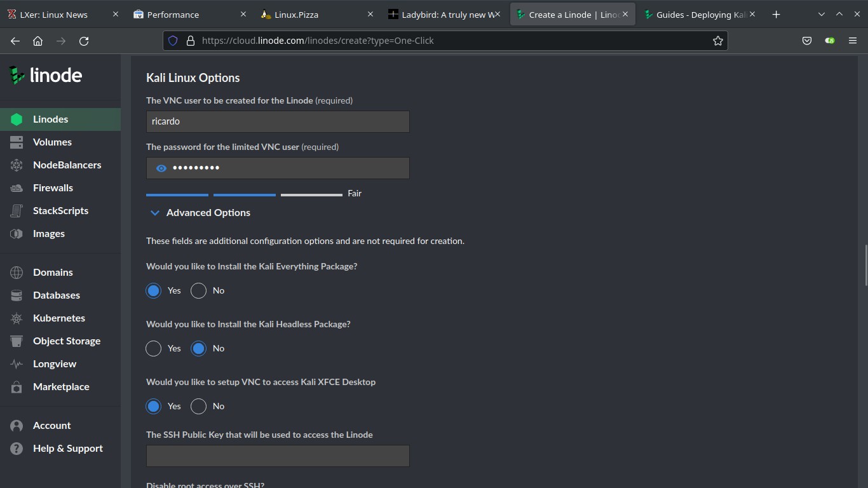Toggle VNC password visibility with the eye icon
868x488 pixels.
point(161,168)
